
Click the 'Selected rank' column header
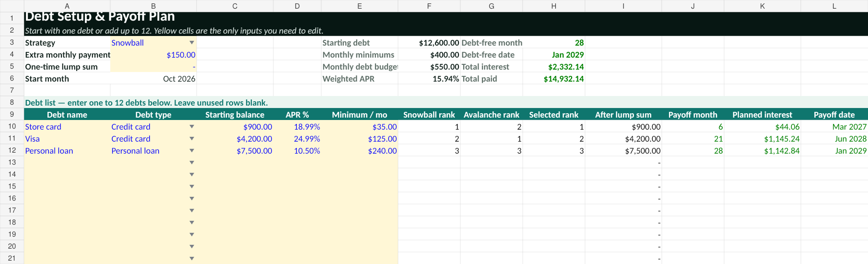coord(554,115)
